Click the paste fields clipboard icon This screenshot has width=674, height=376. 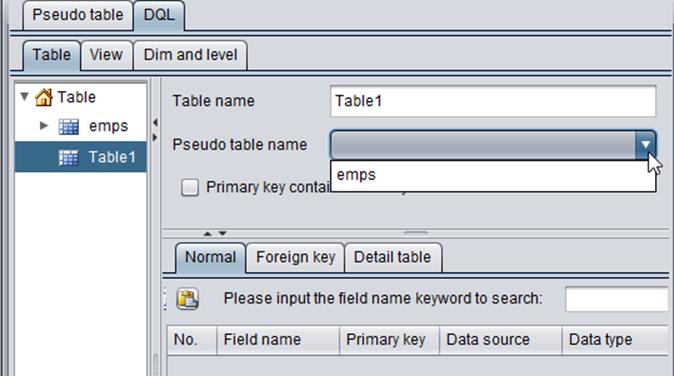[187, 299]
